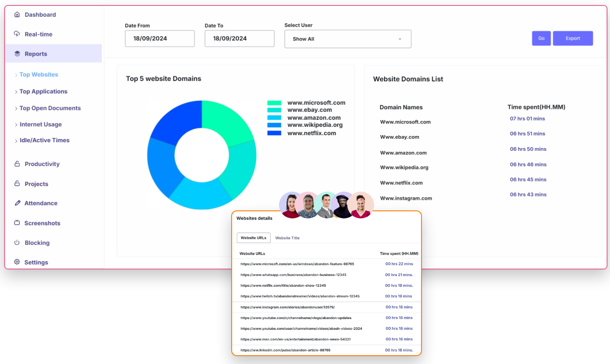610x364 pixels.
Task: Open the Projects section
Action: pos(36,184)
